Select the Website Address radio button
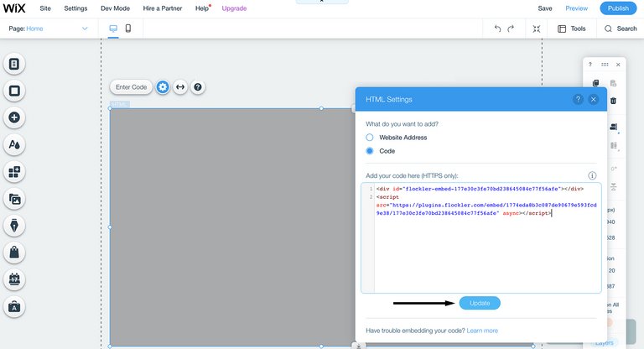This screenshot has width=644, height=349. click(370, 138)
